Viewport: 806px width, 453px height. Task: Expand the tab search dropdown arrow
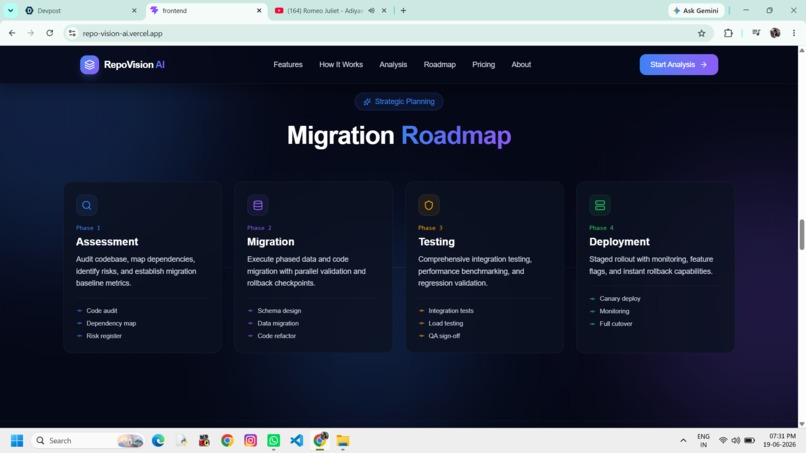click(x=10, y=11)
